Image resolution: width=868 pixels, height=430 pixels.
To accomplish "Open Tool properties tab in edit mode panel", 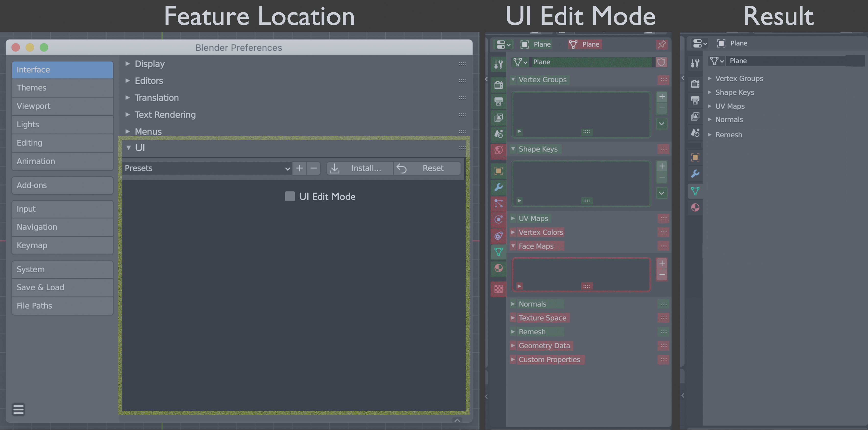I will click(498, 64).
